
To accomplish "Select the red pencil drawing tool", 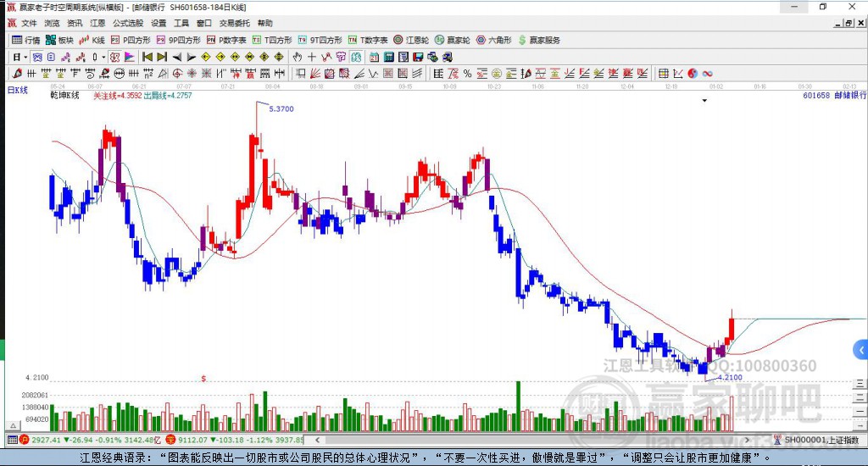I will [17, 73].
